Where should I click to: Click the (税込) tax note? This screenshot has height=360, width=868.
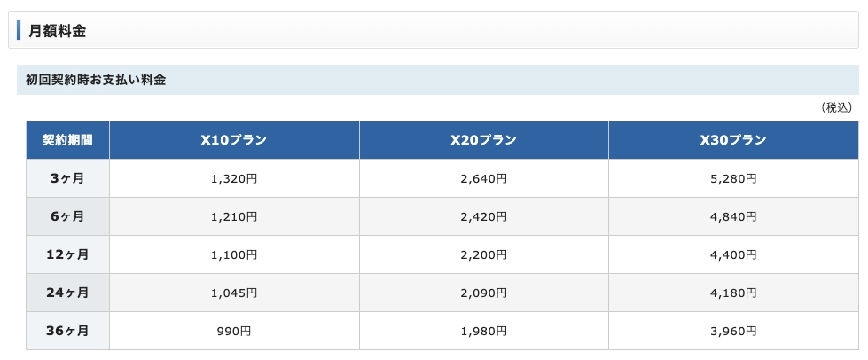pos(836,108)
